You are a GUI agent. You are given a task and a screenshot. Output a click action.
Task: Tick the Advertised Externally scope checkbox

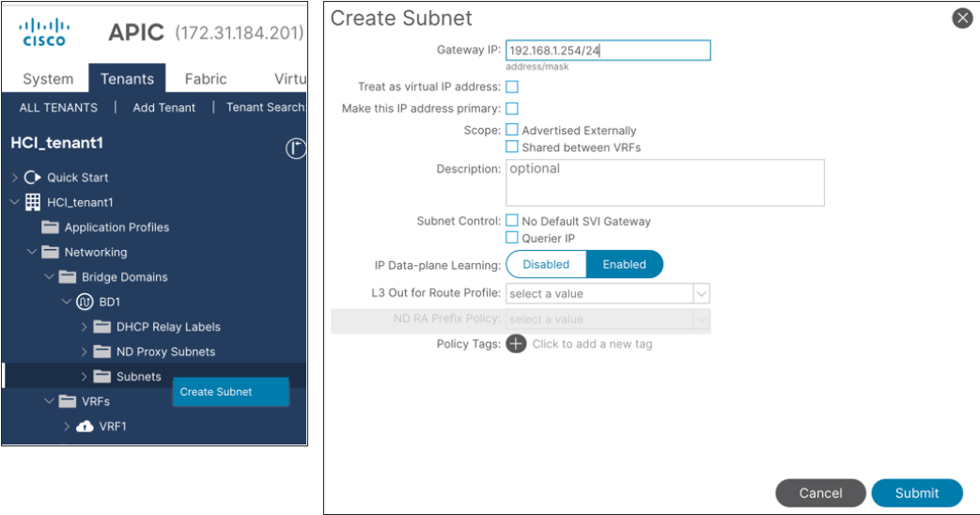512,130
